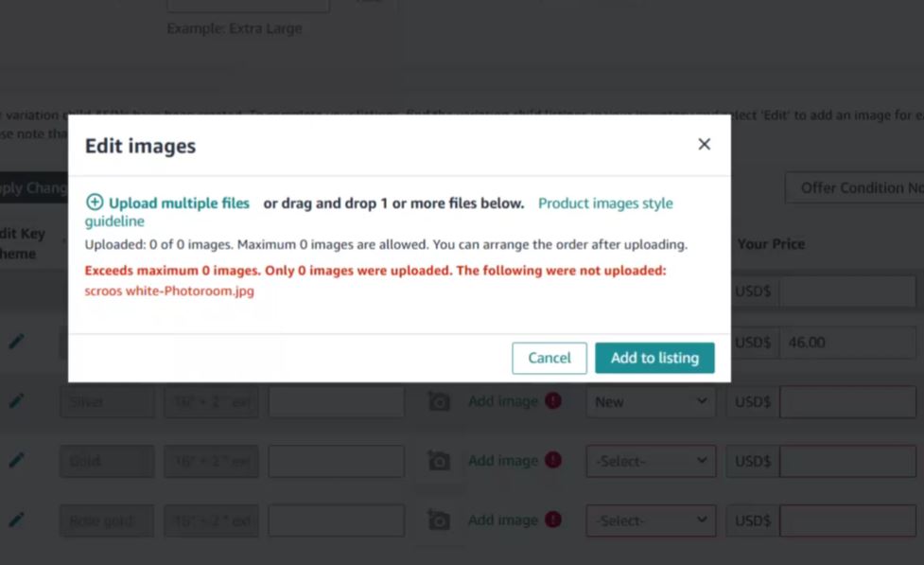Open the -Select- condition dropdown in Rose gold row

(x=651, y=521)
